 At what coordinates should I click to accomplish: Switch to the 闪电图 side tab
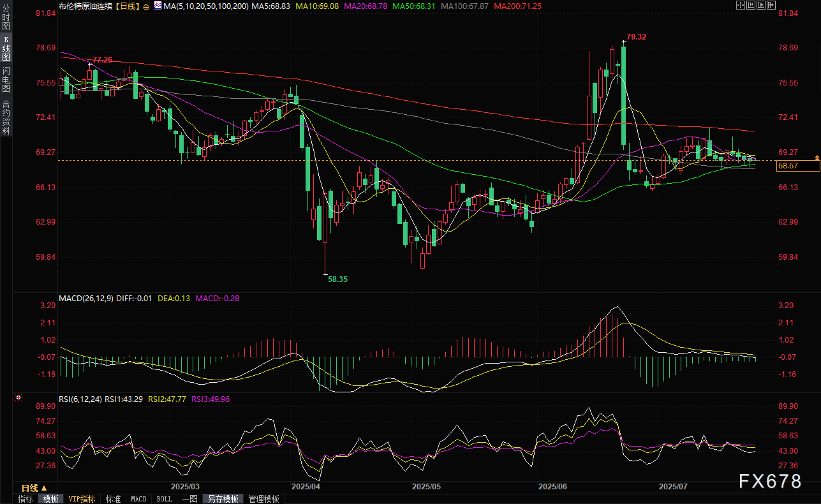6,80
